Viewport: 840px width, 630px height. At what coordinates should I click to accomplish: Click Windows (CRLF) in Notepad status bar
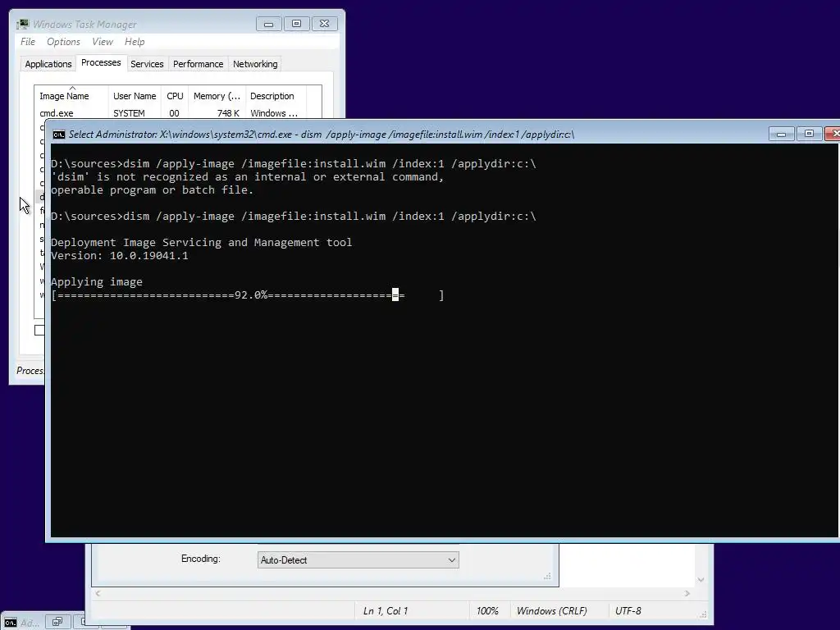[552, 610]
